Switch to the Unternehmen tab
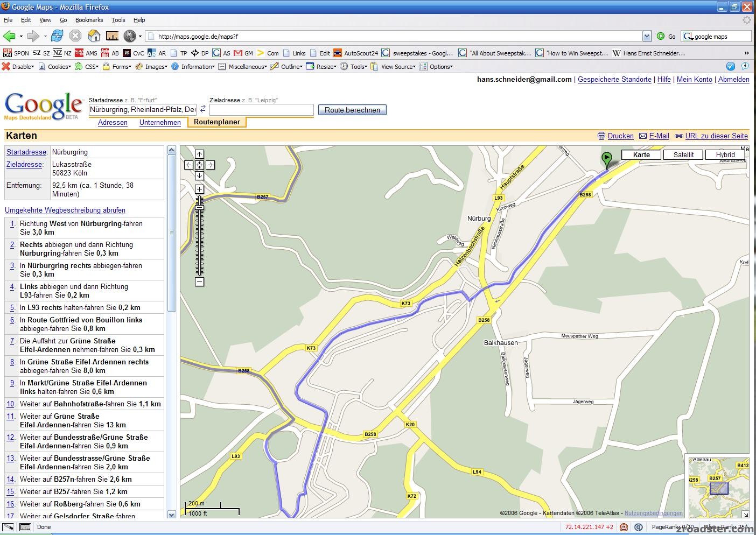Viewport: 756px width, 535px height. tap(160, 123)
